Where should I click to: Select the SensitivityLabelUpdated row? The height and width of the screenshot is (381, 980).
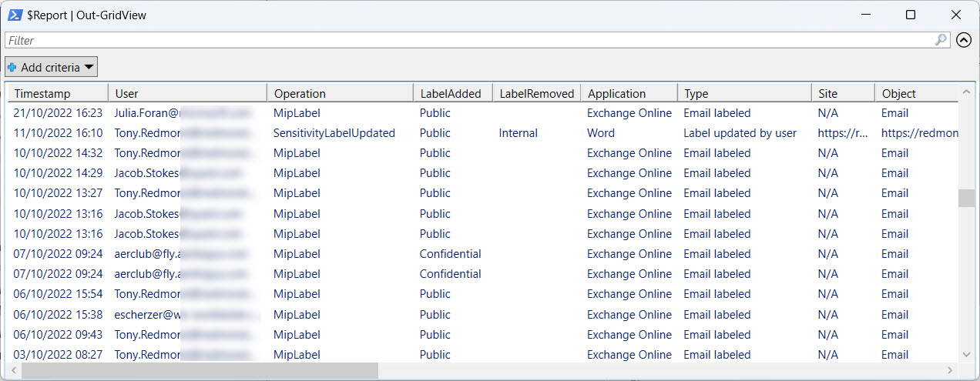(x=334, y=133)
